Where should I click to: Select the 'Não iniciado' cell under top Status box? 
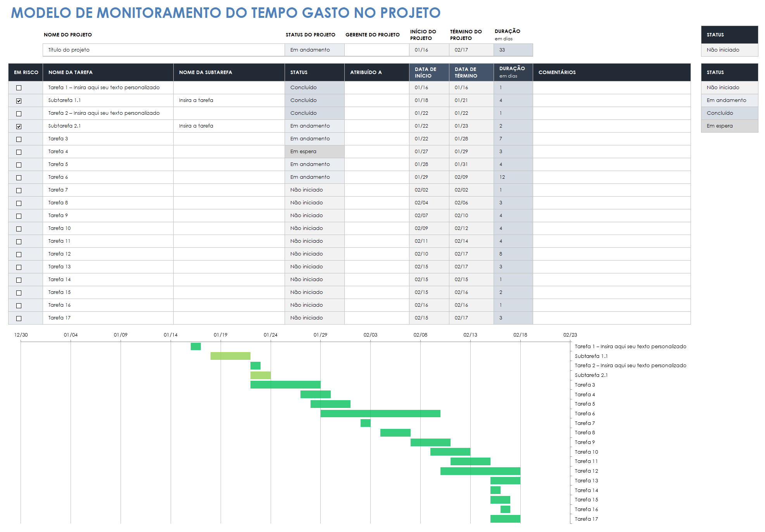(729, 50)
